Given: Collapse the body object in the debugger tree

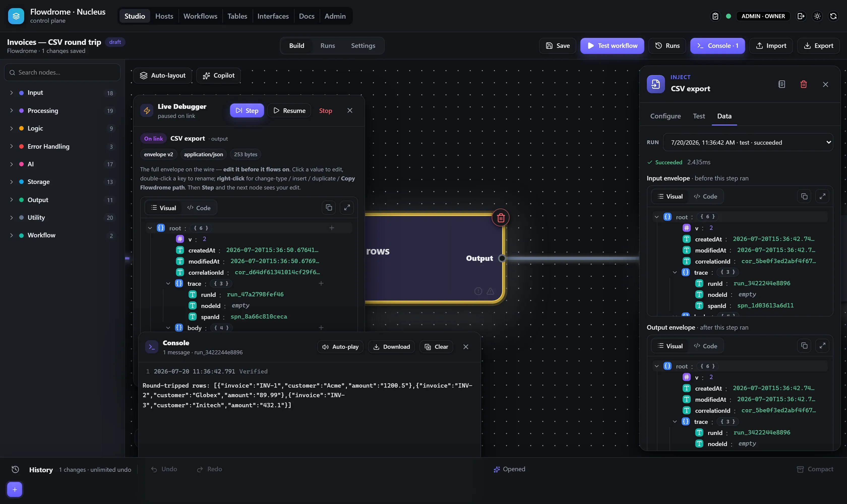Looking at the screenshot, I should (x=168, y=328).
